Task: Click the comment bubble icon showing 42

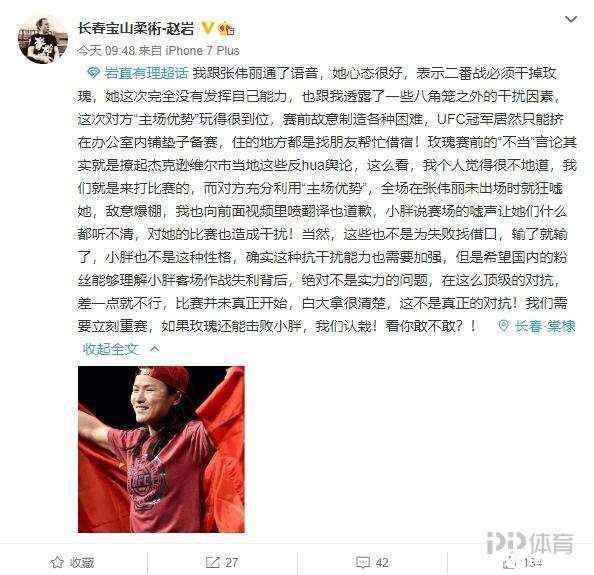Action: [363, 562]
